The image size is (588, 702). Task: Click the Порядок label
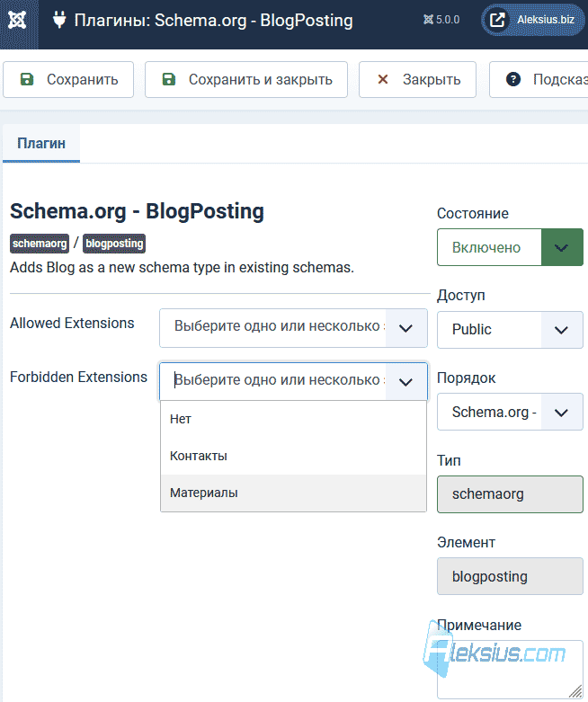pos(467,378)
